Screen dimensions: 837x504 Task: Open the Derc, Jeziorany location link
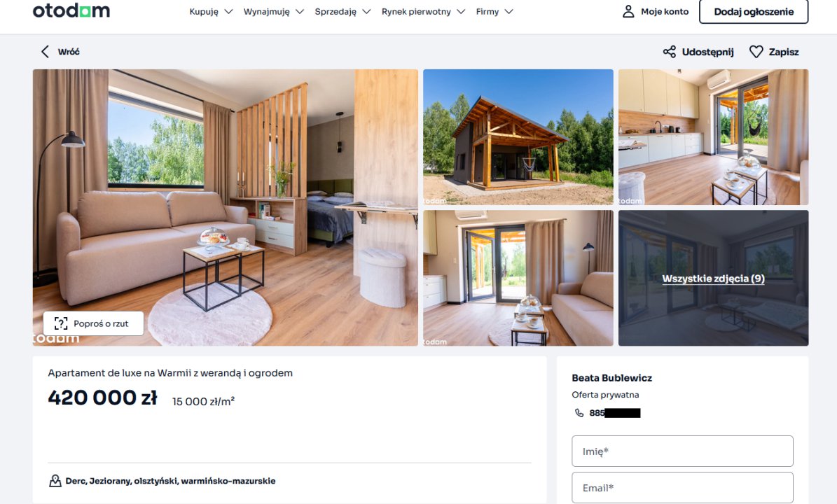[170, 481]
